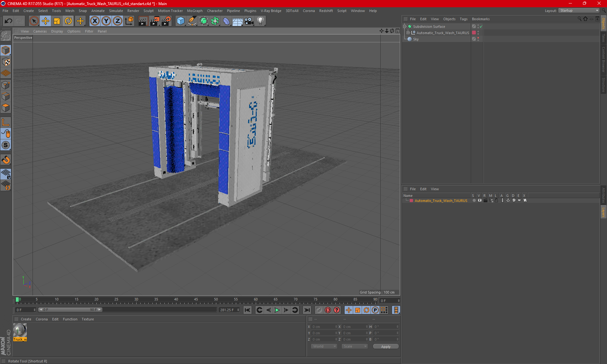
Task: Render the active view
Action: (143, 21)
